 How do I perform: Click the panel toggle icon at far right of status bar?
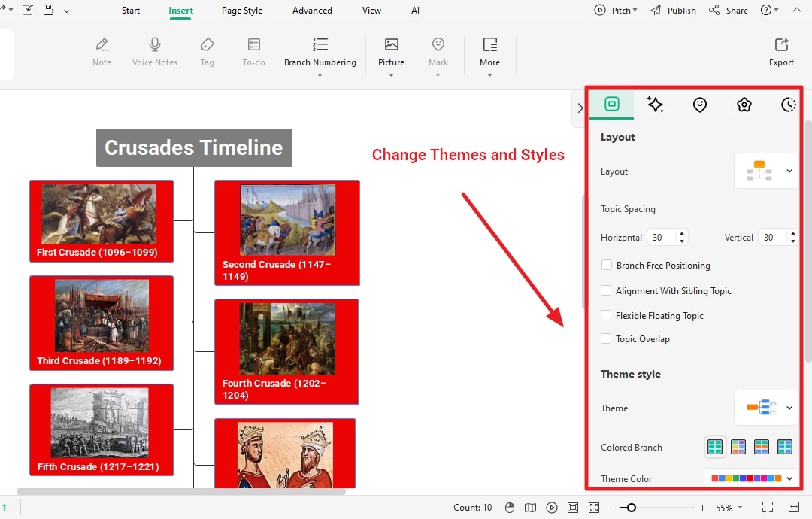793,506
